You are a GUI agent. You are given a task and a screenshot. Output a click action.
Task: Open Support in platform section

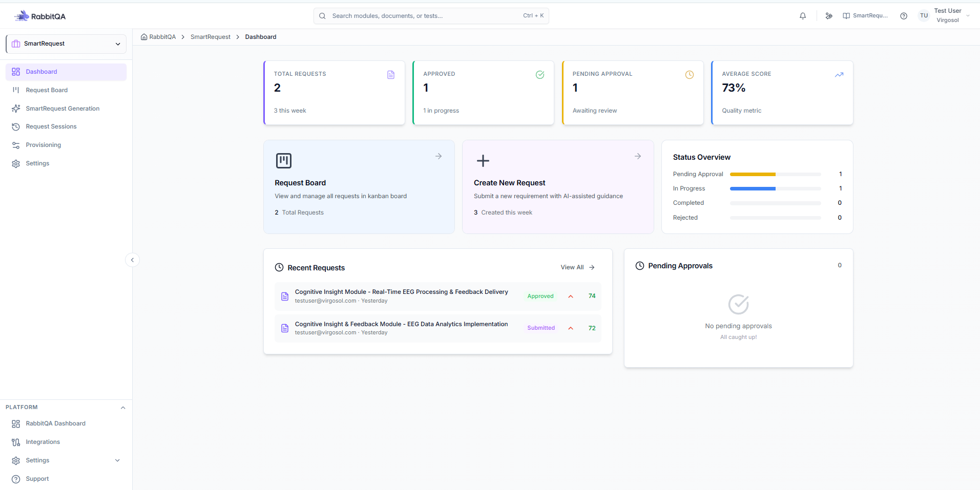click(x=66, y=479)
